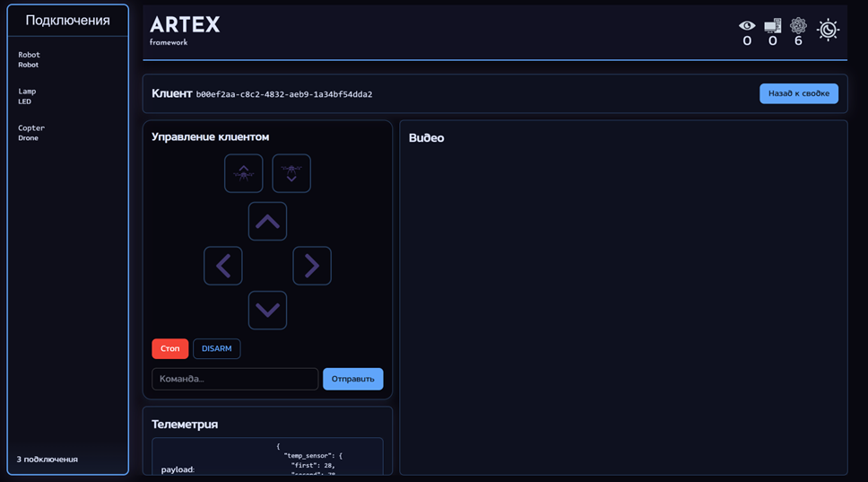Screen dimensions: 868x482
Task: Toggle the light/dark theme sun-moon icon
Action: pos(828,30)
